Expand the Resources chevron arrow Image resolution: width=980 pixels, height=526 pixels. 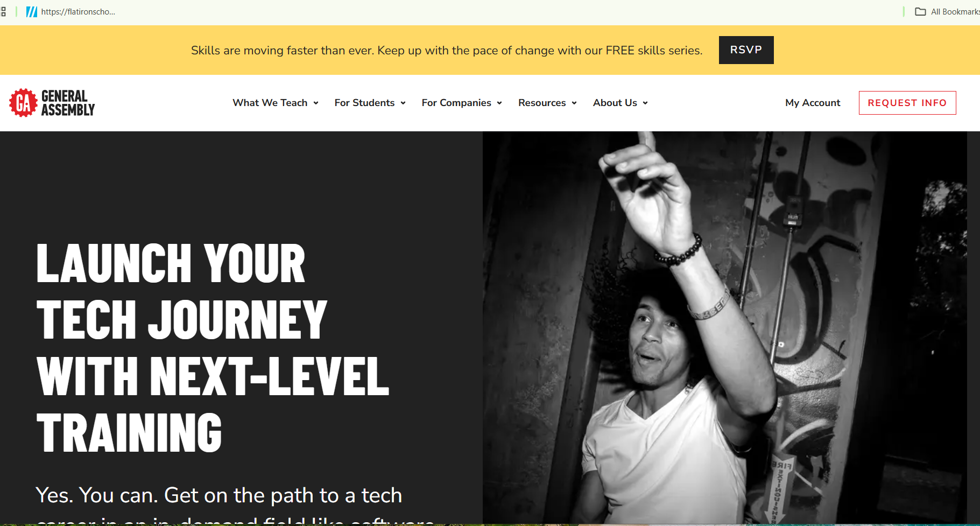[574, 103]
